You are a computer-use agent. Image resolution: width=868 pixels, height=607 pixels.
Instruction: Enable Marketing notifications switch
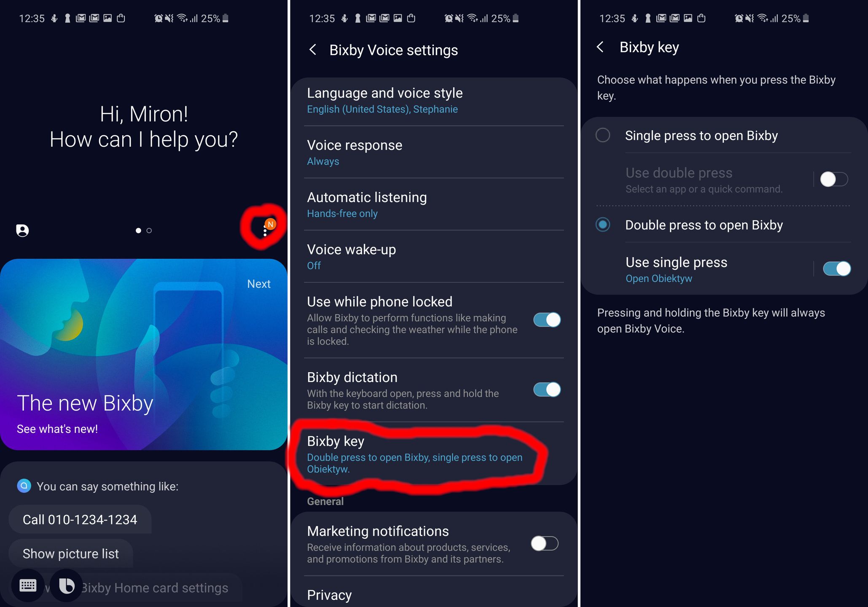click(x=545, y=543)
